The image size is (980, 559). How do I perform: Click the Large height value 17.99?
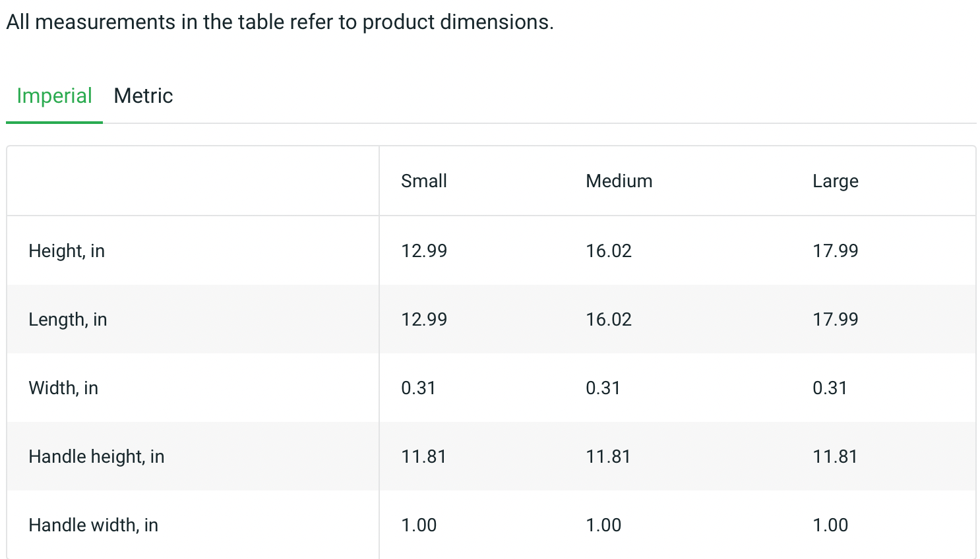pyautogui.click(x=835, y=251)
